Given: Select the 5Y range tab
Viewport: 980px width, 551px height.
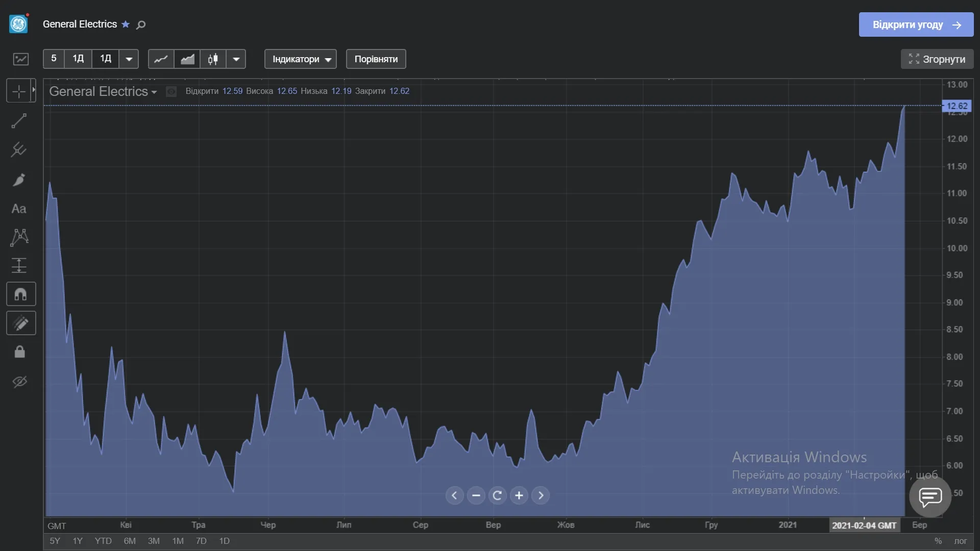Looking at the screenshot, I should click(55, 541).
